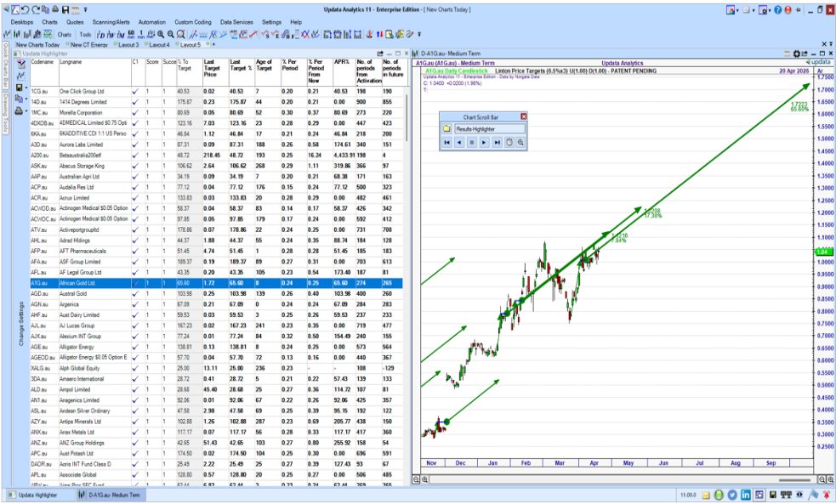The image size is (836, 504).
Task: Click the Highlighter sidebar print icon
Action: [x=20, y=110]
